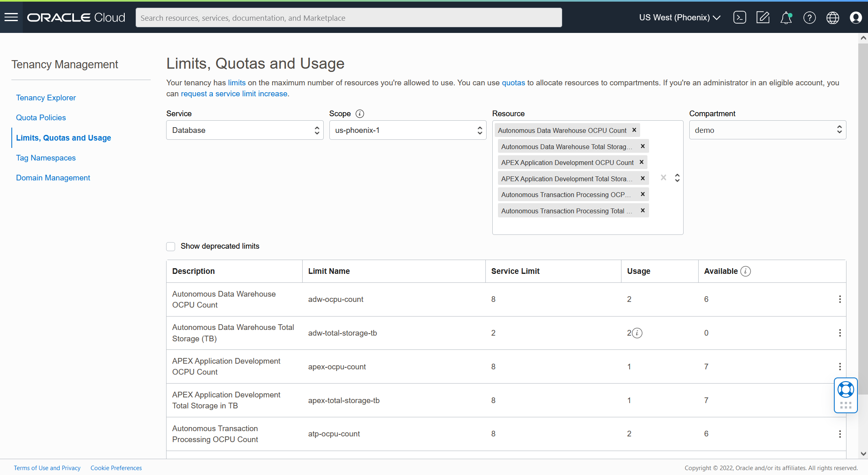Expand the us-phoenix-1 Scope dropdown
The image size is (868, 475).
click(x=407, y=130)
